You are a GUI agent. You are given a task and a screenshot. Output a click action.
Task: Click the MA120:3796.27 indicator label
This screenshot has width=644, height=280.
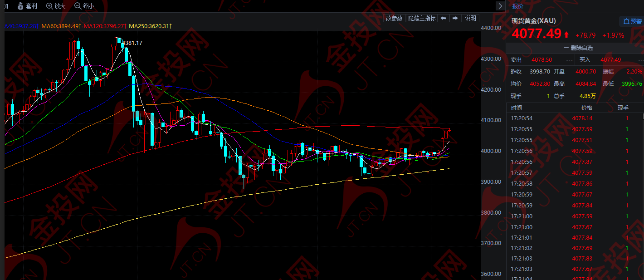pyautogui.click(x=106, y=26)
